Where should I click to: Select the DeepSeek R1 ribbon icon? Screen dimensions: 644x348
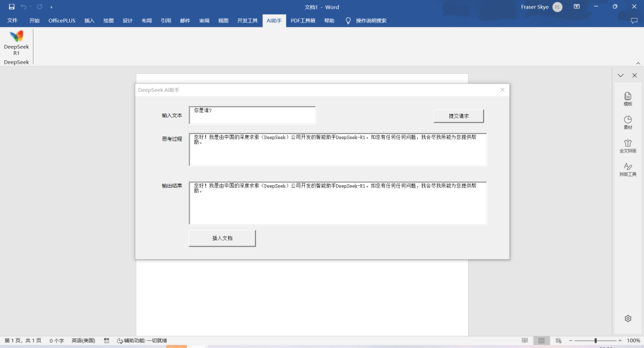[x=16, y=45]
